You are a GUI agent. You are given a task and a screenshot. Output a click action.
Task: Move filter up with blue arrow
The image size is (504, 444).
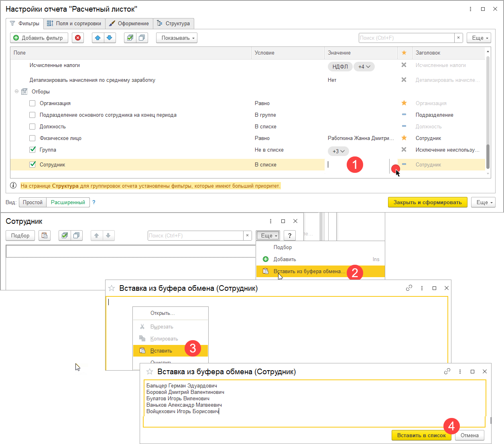point(98,38)
